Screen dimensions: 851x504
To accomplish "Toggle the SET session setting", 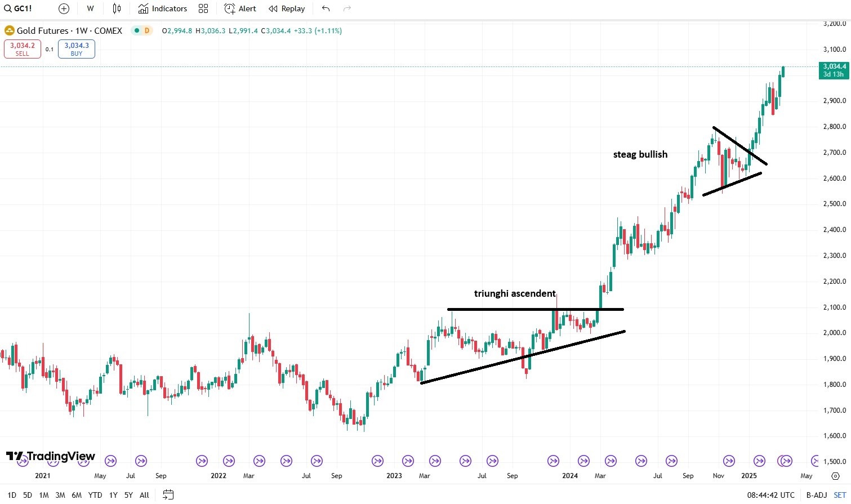I will tap(840, 495).
